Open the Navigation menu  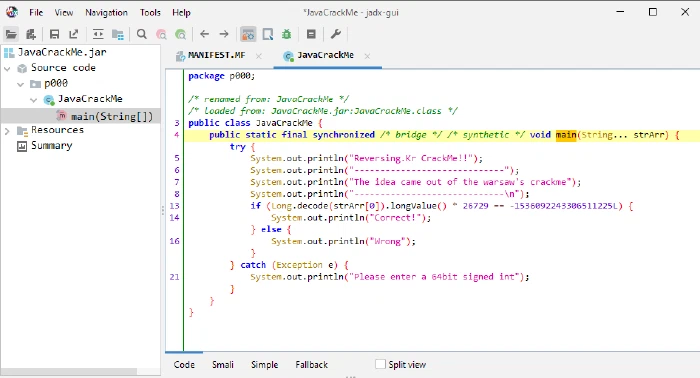pyautogui.click(x=106, y=12)
